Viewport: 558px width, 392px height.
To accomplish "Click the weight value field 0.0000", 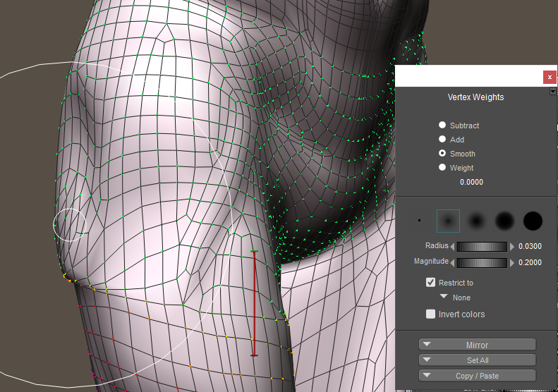I will (x=471, y=182).
